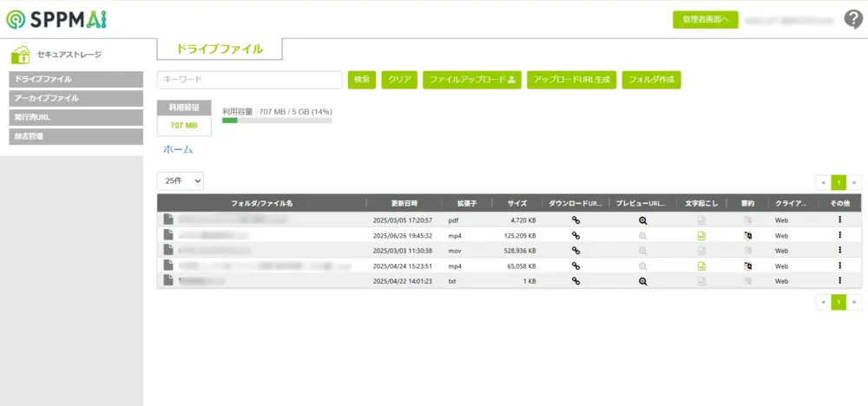This screenshot has width=868, height=406.
Task: Click the date 2025/06/26 19:45:32
Action: pyautogui.click(x=403, y=236)
